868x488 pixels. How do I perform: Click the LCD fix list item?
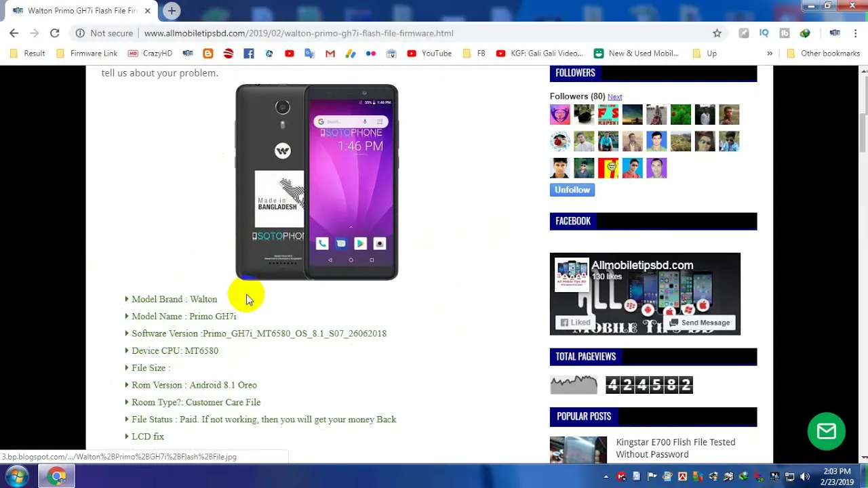tap(148, 436)
